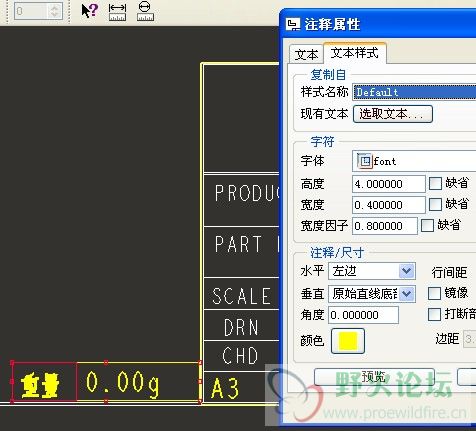Click the CHD cell in title block
Viewport: 476px width, 431px height.
click(240, 355)
